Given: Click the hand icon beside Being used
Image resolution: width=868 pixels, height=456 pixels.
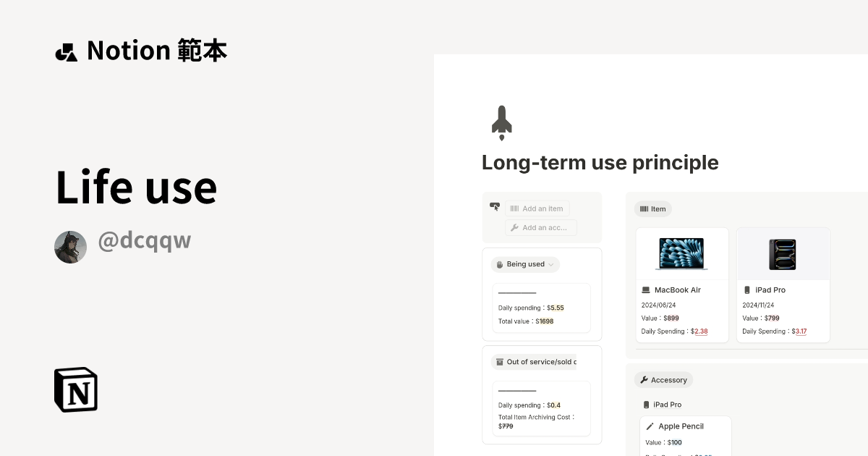Looking at the screenshot, I should click(x=500, y=264).
